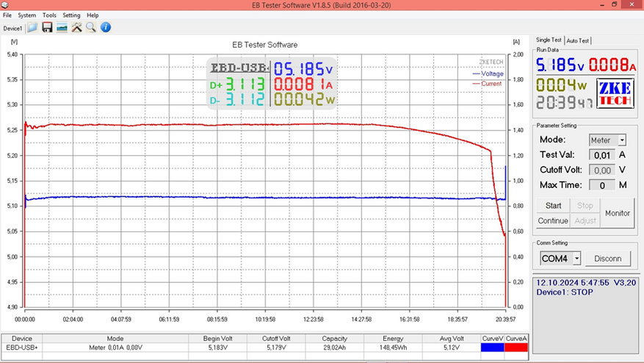This screenshot has height=363, width=644.
Task: Click the Disconn button
Action: coord(608,259)
